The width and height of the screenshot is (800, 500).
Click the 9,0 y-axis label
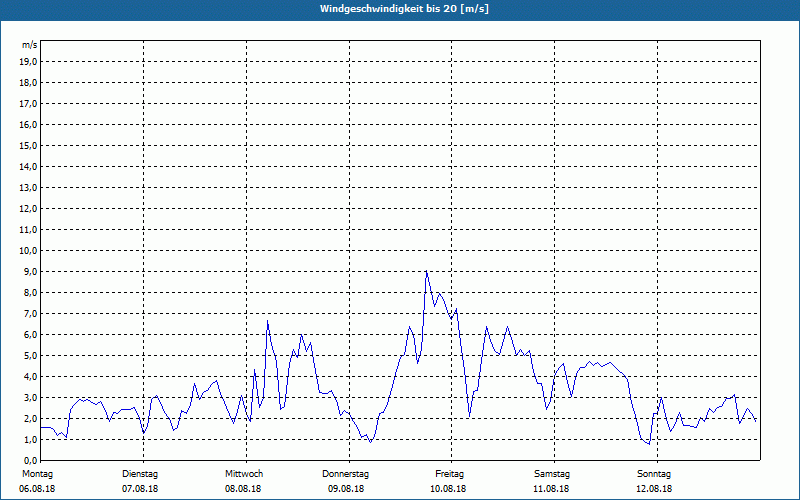[x=30, y=271]
